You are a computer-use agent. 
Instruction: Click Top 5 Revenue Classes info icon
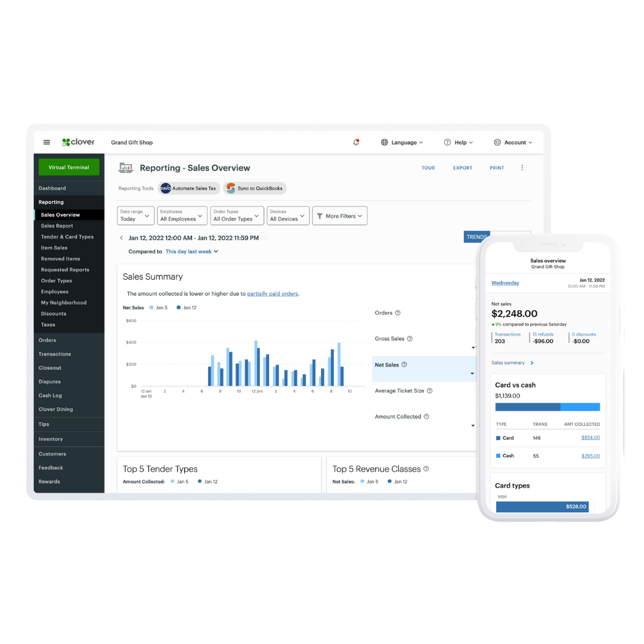coord(426,469)
